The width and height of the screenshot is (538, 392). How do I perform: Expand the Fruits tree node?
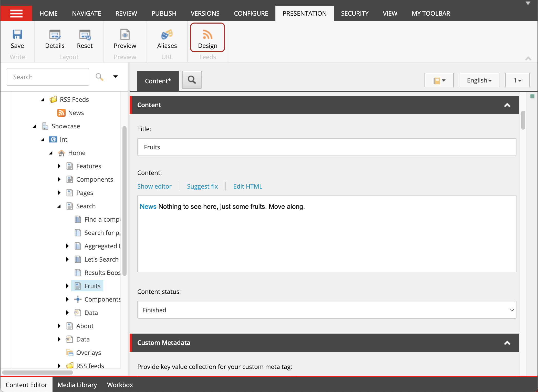[x=67, y=286]
